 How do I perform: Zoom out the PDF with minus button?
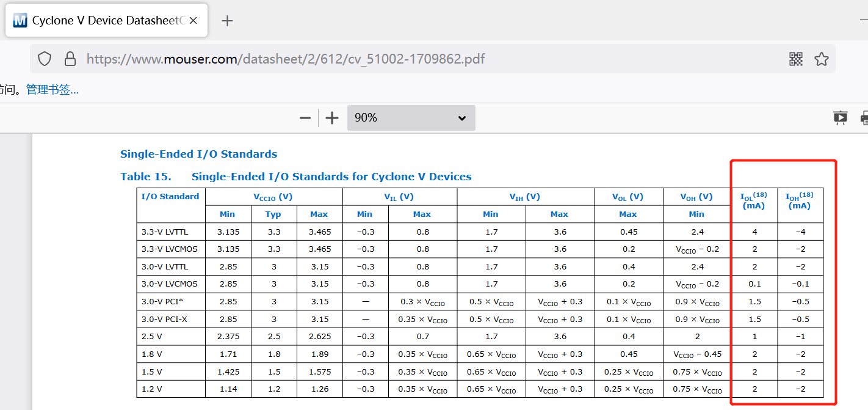[305, 118]
